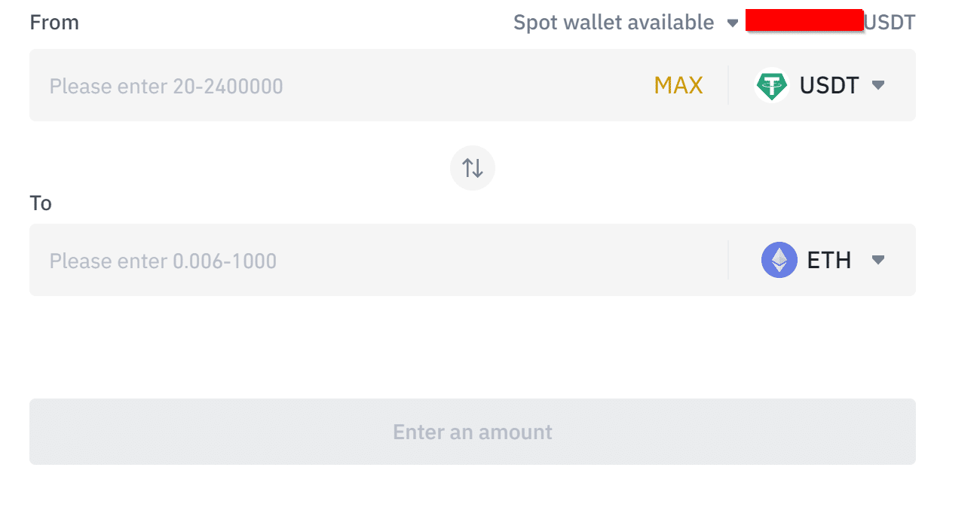Viewport: 980px width, 510px height.
Task: Click the divider right of MAX
Action: coord(728,85)
